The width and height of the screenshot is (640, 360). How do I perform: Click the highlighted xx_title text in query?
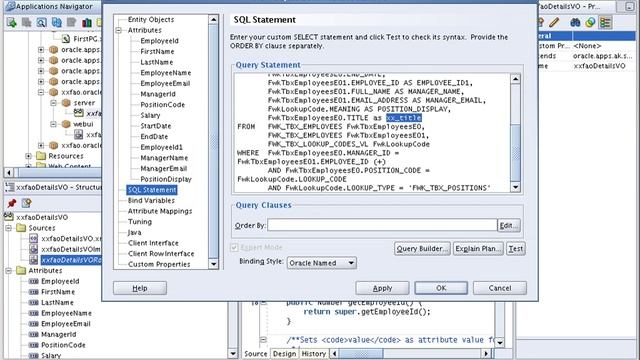click(404, 118)
